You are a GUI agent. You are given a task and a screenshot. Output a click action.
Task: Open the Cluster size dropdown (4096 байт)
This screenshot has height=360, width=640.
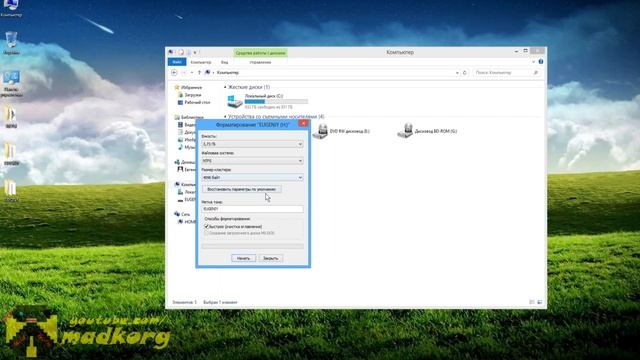[252, 178]
